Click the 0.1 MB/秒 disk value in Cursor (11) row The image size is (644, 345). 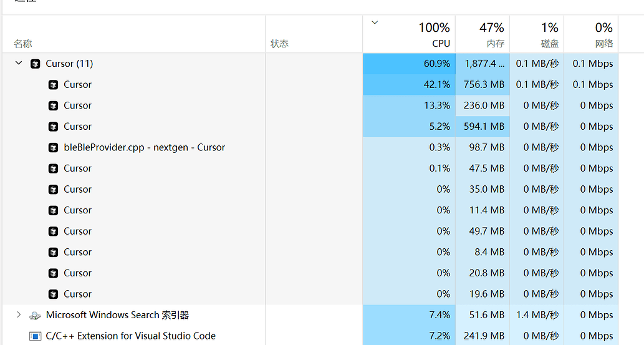pyautogui.click(x=537, y=64)
